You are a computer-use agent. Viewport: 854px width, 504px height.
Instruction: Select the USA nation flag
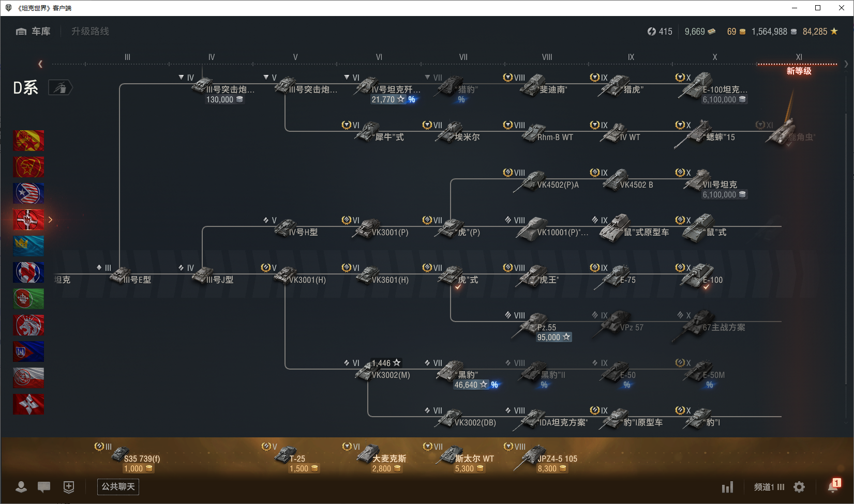click(x=28, y=193)
